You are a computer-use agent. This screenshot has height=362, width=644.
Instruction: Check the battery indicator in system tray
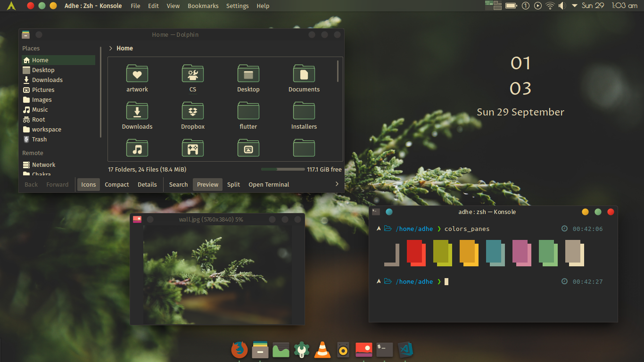512,6
